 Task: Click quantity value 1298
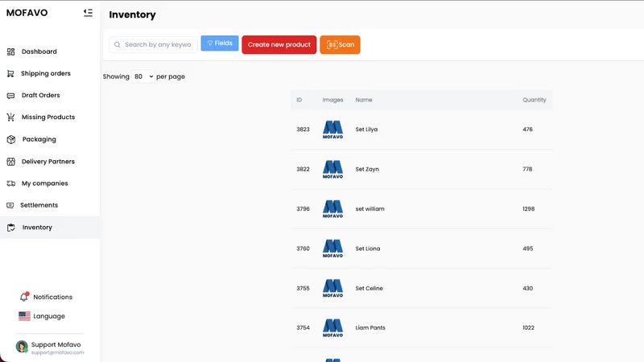click(529, 209)
